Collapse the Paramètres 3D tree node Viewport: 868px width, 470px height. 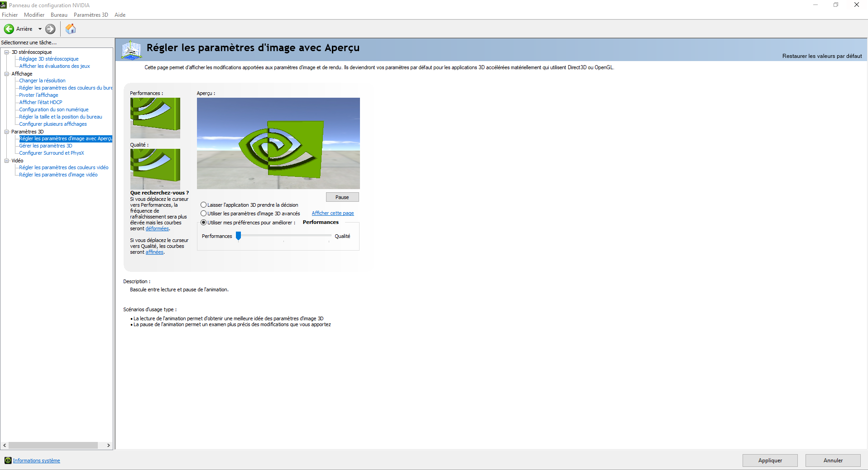click(7, 132)
